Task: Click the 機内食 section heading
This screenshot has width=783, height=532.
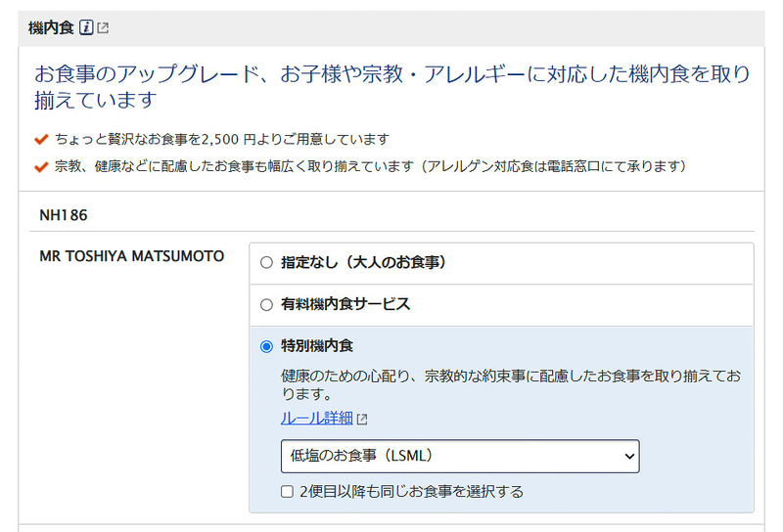Action: (x=51, y=27)
